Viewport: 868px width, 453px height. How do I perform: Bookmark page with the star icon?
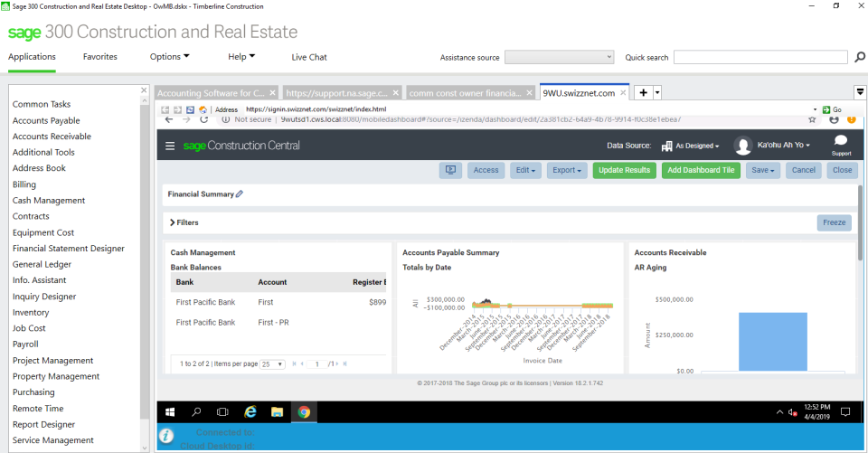pos(812,119)
